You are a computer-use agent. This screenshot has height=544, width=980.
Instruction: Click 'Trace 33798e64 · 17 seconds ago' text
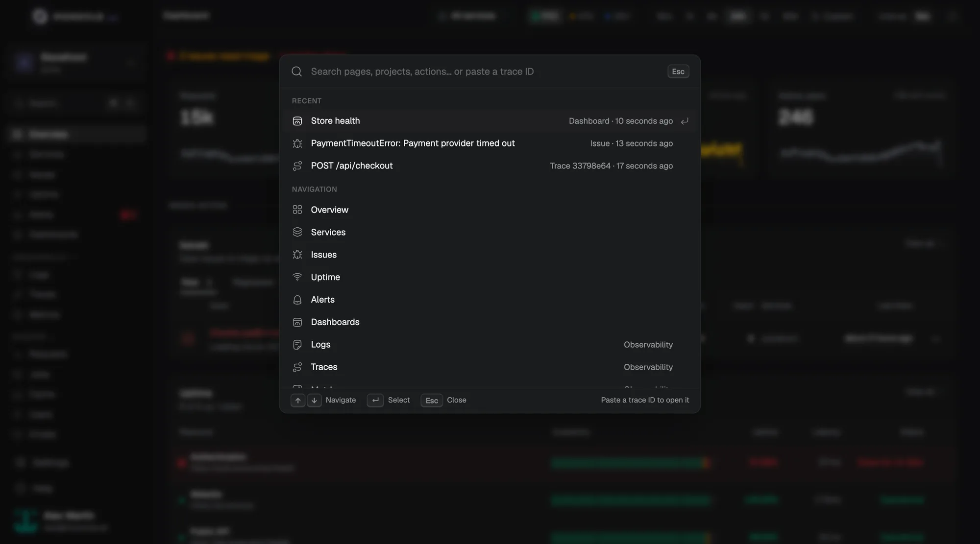[611, 166]
